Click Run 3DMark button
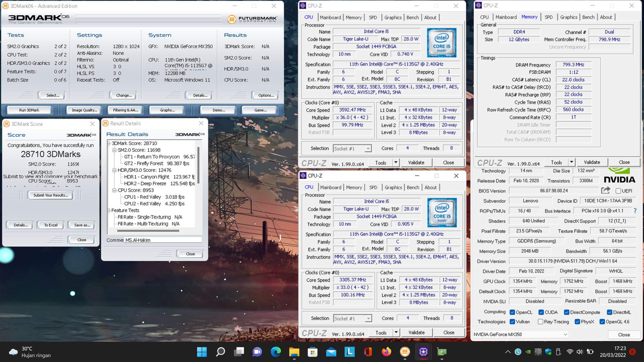 coord(29,110)
